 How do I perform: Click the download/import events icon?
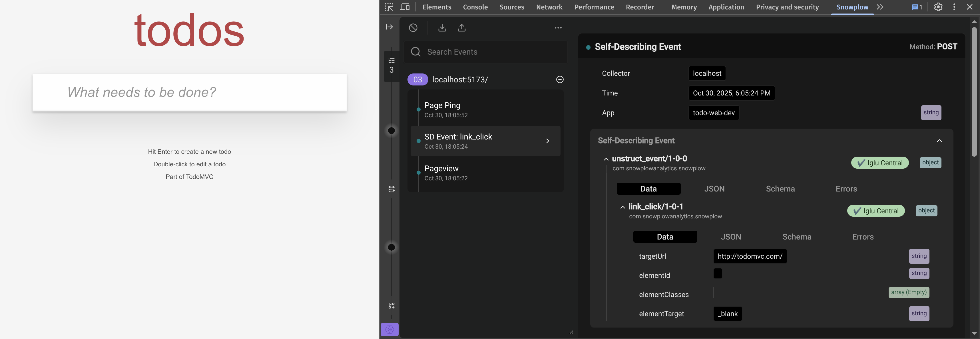coord(442,28)
